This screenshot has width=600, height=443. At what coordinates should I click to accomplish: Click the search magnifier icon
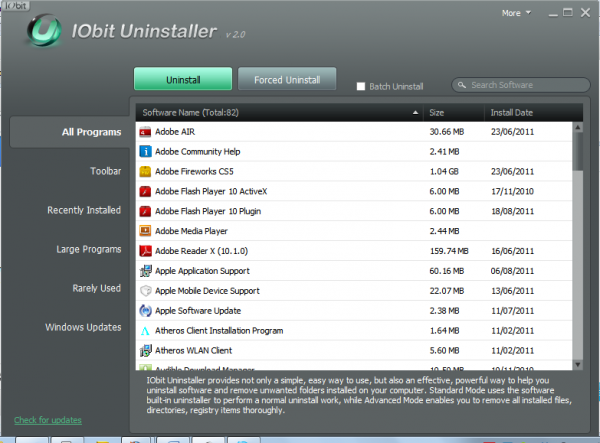tap(462, 85)
